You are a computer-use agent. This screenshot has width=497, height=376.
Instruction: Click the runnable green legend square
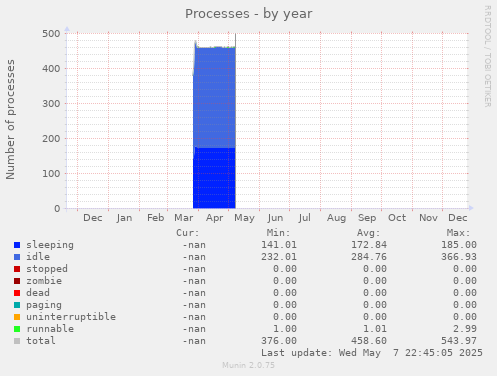point(17,329)
